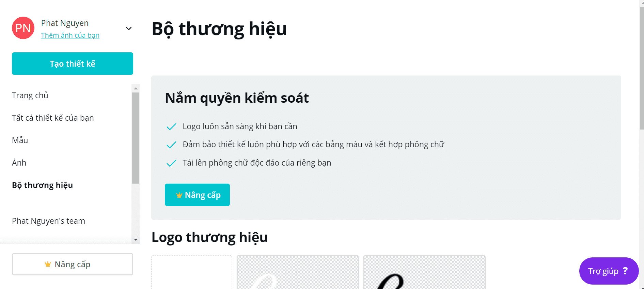Click the crown icon on the sidebar 'Nâng cấp' button
Viewport: 644px width, 289px height.
48,264
